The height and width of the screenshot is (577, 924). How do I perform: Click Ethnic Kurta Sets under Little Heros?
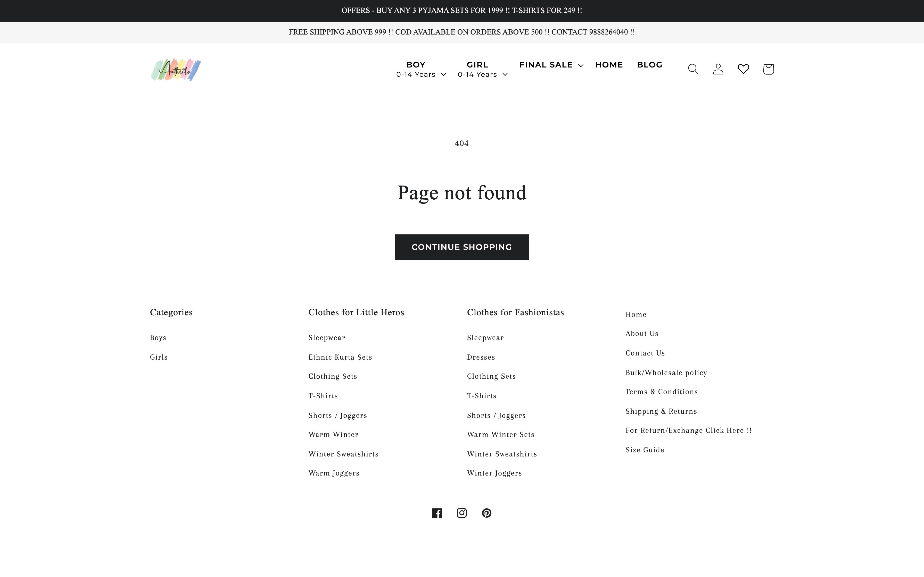point(340,357)
